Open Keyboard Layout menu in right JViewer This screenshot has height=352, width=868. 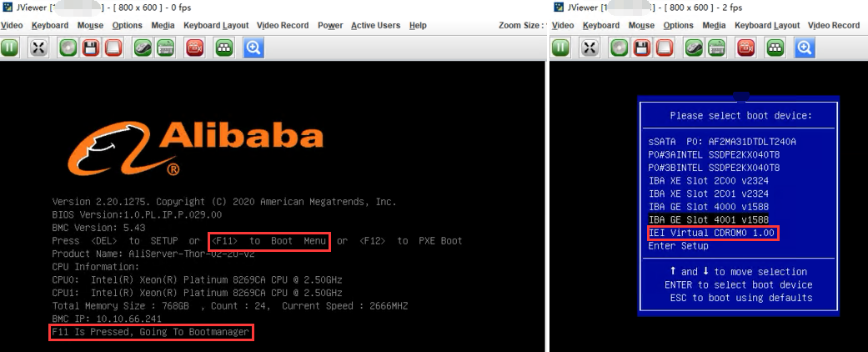click(x=767, y=26)
